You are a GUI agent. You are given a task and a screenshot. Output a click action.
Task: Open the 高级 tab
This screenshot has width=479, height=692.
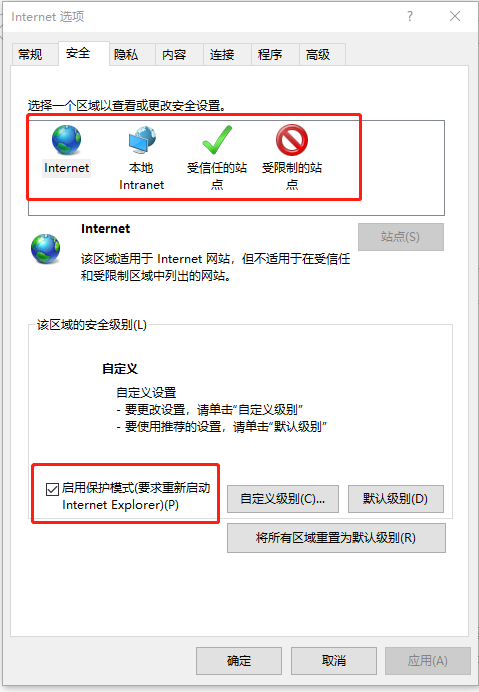pyautogui.click(x=318, y=55)
